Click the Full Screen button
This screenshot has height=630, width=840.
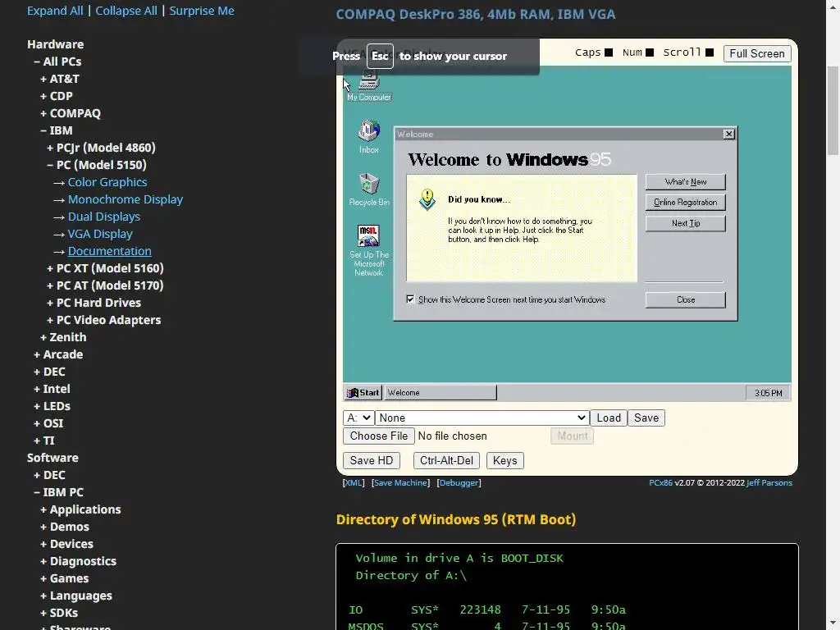tap(757, 53)
